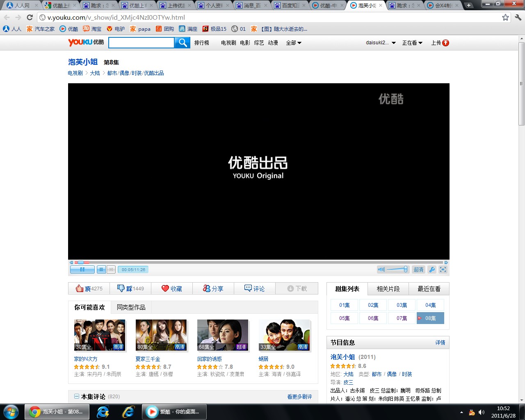The height and width of the screenshot is (420, 525).
Task: Play episode 06集
Action: 373,318
